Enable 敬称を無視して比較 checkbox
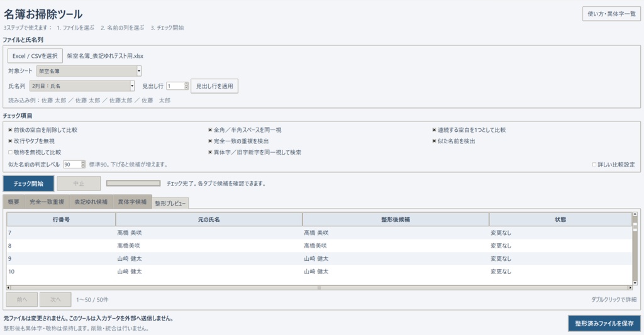This screenshot has width=644, height=335. click(10, 152)
